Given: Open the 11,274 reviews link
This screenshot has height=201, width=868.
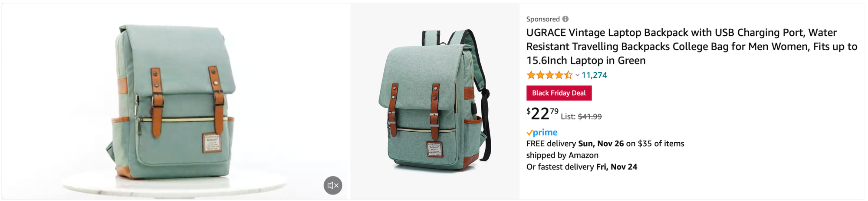Looking at the screenshot, I should tap(594, 75).
